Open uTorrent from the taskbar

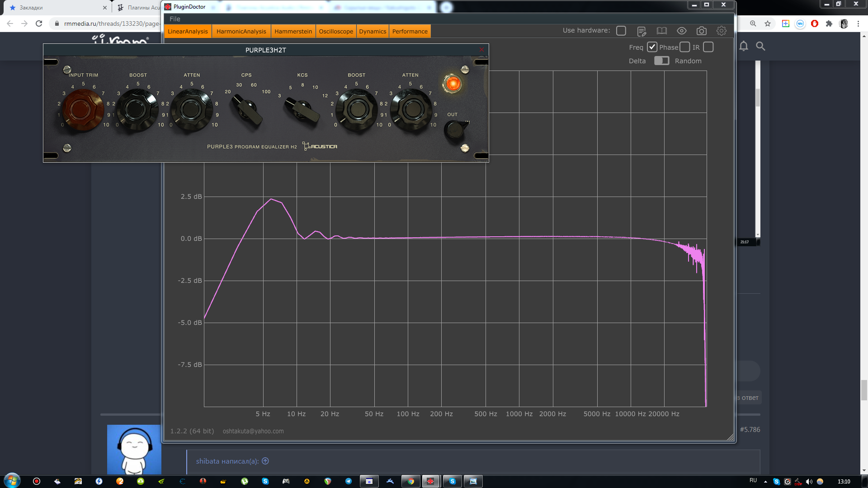pos(245,481)
